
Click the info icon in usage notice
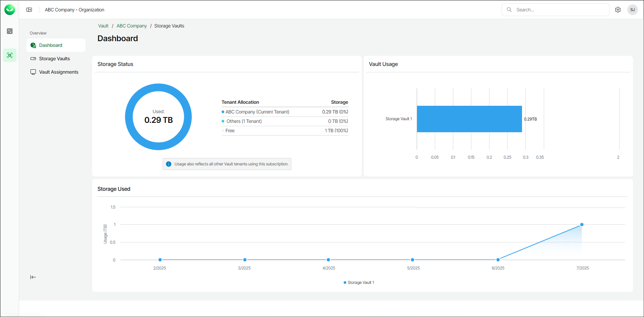point(169,164)
